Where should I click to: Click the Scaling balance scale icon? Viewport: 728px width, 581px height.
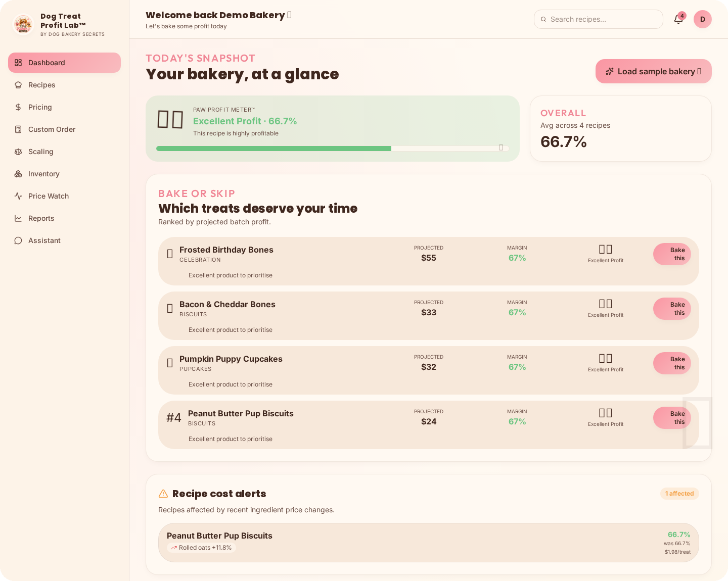(x=18, y=152)
